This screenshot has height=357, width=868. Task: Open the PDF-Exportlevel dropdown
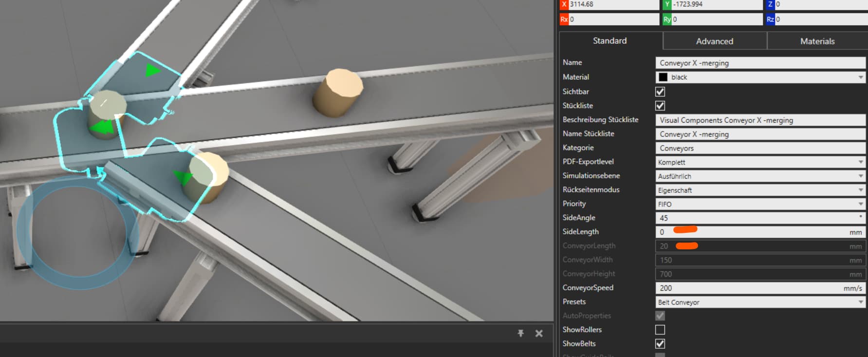point(760,162)
